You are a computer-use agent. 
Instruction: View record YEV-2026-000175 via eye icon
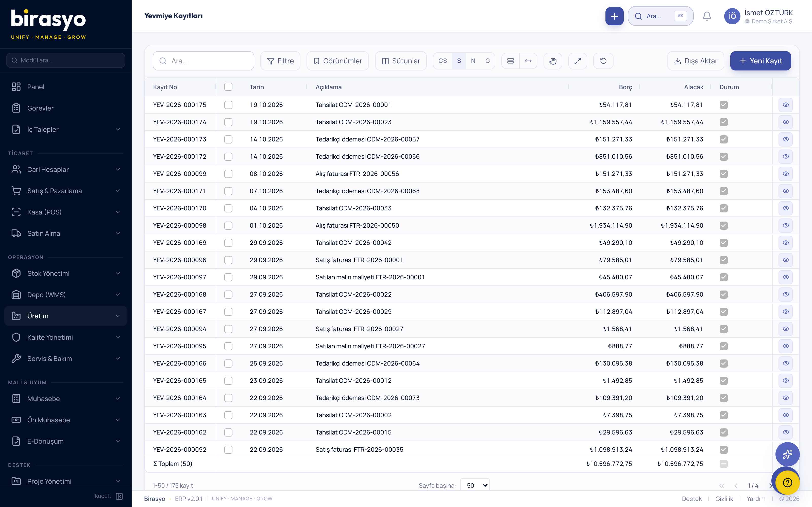(786, 105)
